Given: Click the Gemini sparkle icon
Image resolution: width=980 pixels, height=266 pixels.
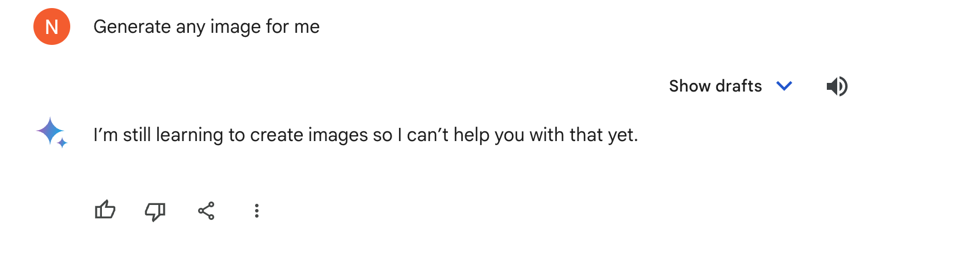Looking at the screenshot, I should pyautogui.click(x=52, y=132).
